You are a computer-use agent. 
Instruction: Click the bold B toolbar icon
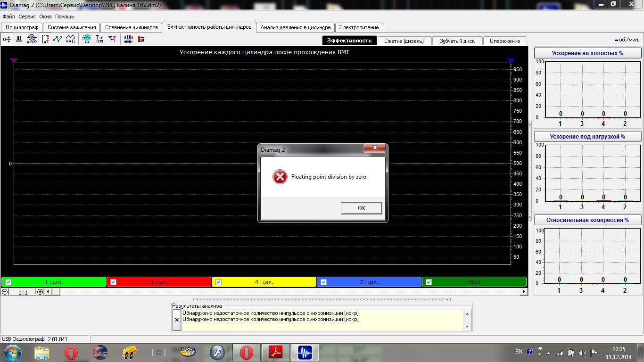coord(19,39)
